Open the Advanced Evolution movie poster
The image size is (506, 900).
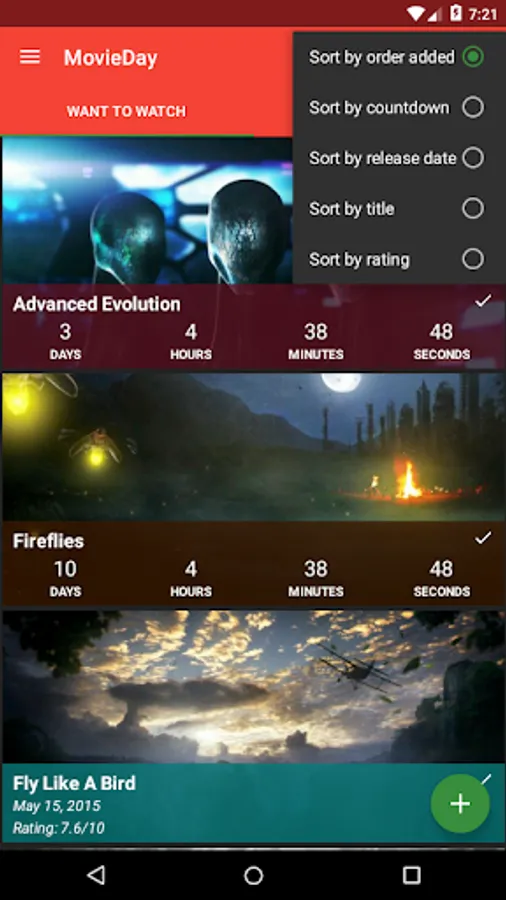[147, 211]
